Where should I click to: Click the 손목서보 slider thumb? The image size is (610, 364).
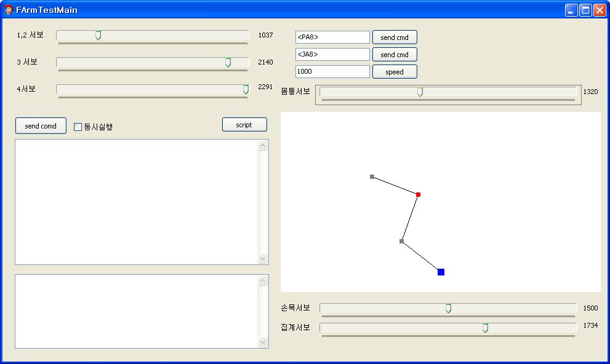pyautogui.click(x=448, y=308)
